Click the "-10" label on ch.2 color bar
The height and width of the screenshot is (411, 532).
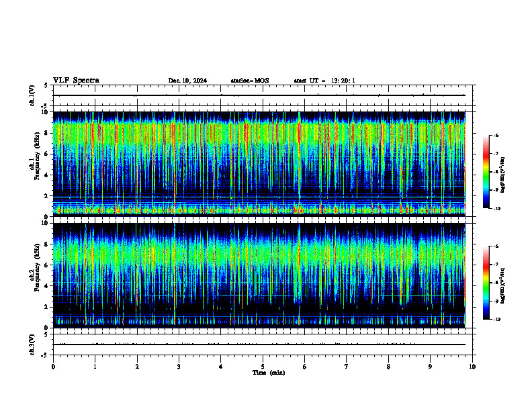pos(496,319)
